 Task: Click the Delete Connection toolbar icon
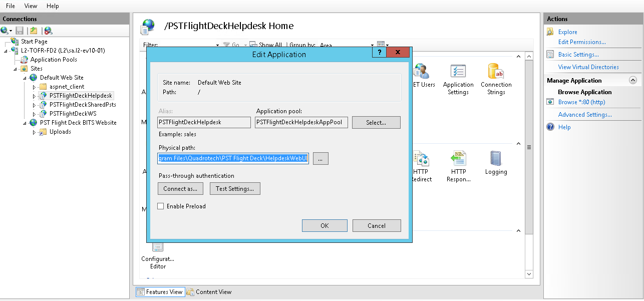tap(48, 31)
